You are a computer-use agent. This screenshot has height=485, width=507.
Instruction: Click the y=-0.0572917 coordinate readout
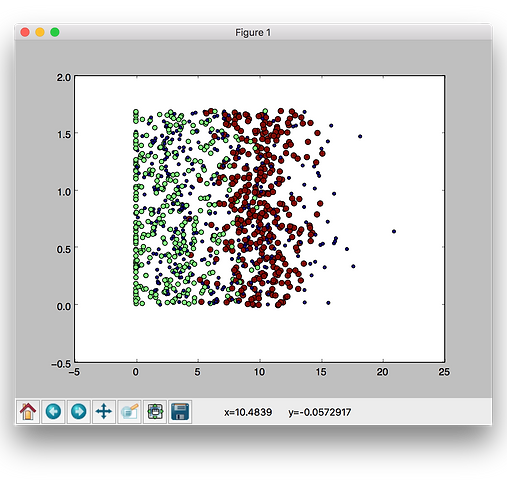click(320, 412)
